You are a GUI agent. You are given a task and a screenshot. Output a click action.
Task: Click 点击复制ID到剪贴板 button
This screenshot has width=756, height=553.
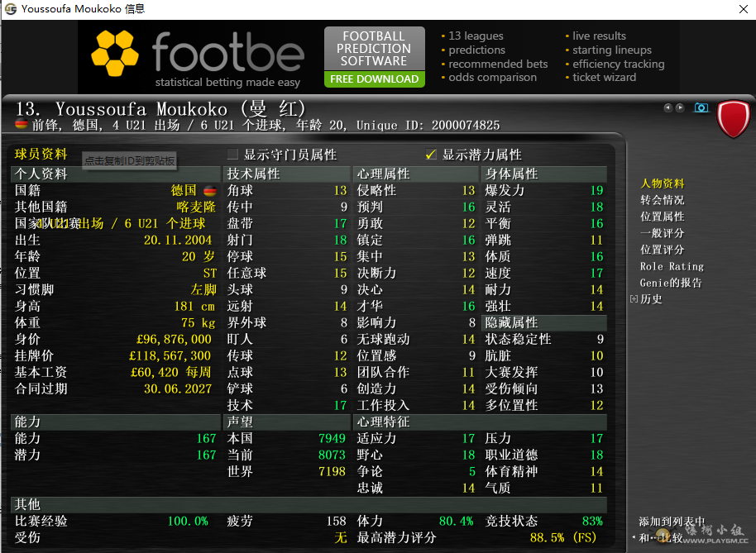point(129,161)
